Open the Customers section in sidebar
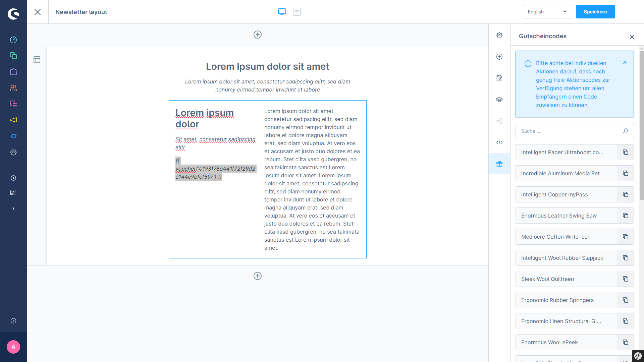This screenshot has height=362, width=644. tap(13, 88)
